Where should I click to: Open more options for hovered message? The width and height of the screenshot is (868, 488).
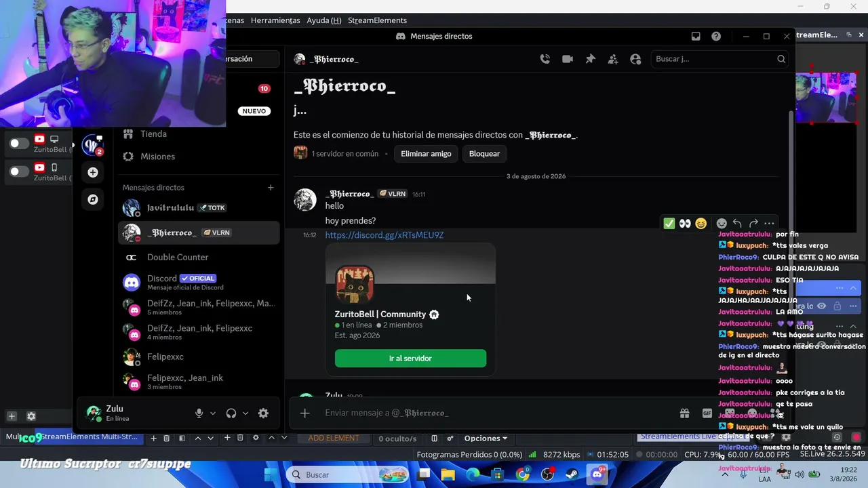pos(769,223)
